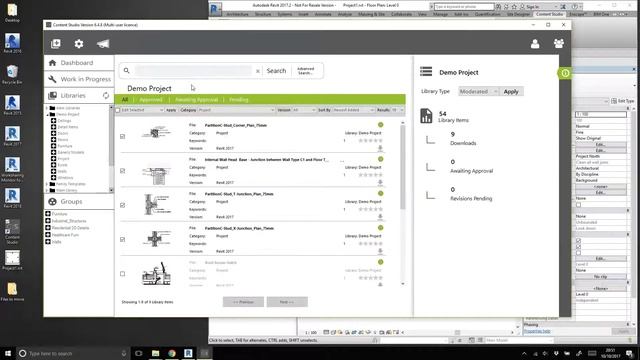This screenshot has width=640, height=360.
Task: Open the single user profile icon
Action: [x=535, y=44]
